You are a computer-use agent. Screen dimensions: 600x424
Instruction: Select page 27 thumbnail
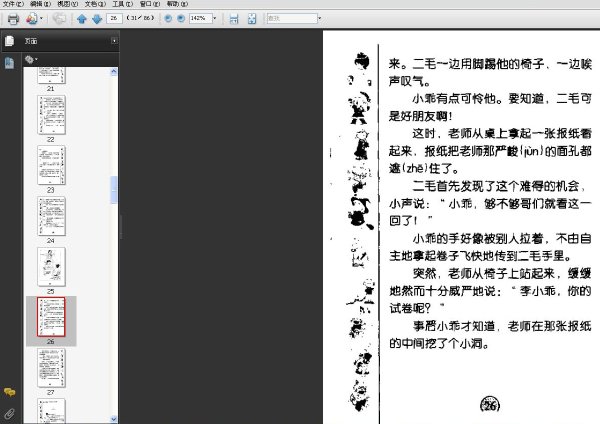51,368
